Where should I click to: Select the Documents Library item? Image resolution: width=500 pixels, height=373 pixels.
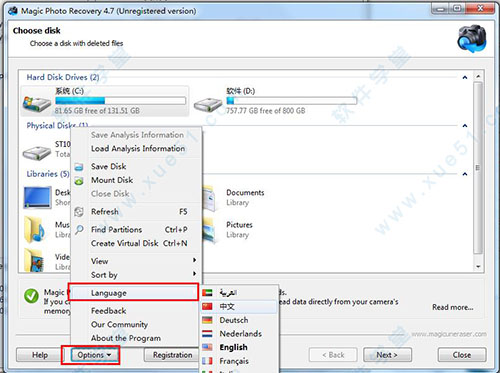tap(233, 197)
